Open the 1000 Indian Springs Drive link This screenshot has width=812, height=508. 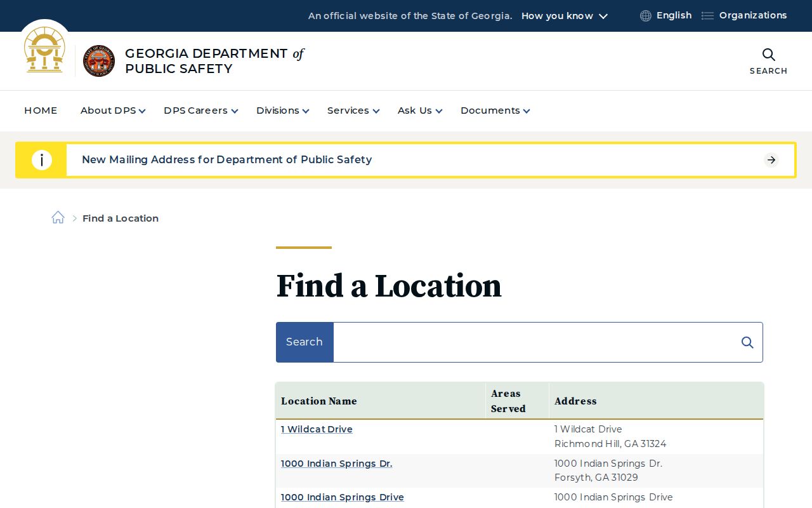pyautogui.click(x=343, y=497)
